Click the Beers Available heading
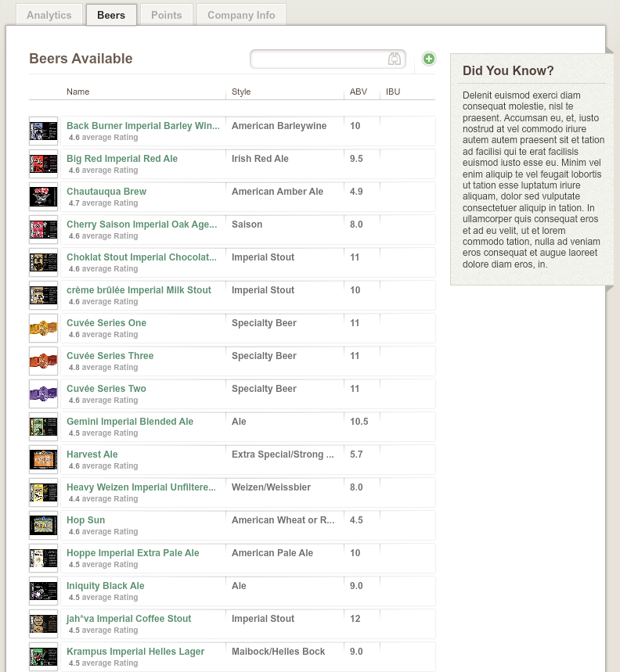This screenshot has height=672, width=620. pos(81,59)
